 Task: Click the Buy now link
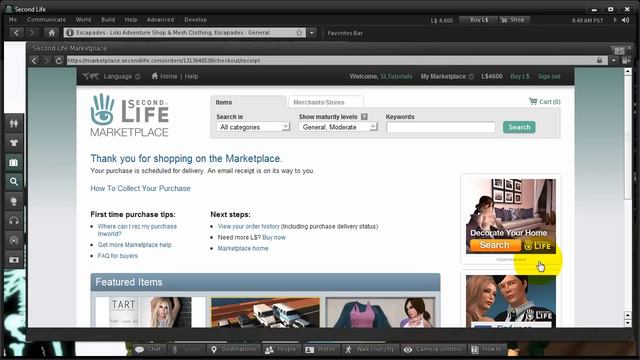click(x=274, y=237)
